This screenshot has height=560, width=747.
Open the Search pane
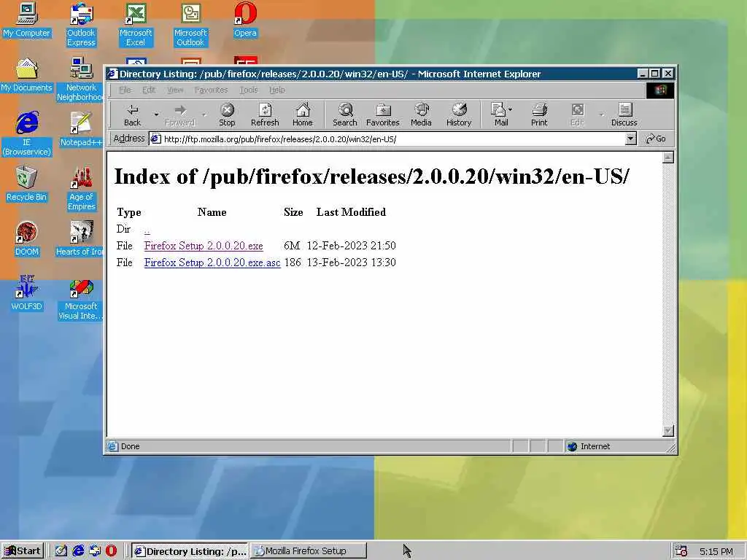tap(345, 114)
